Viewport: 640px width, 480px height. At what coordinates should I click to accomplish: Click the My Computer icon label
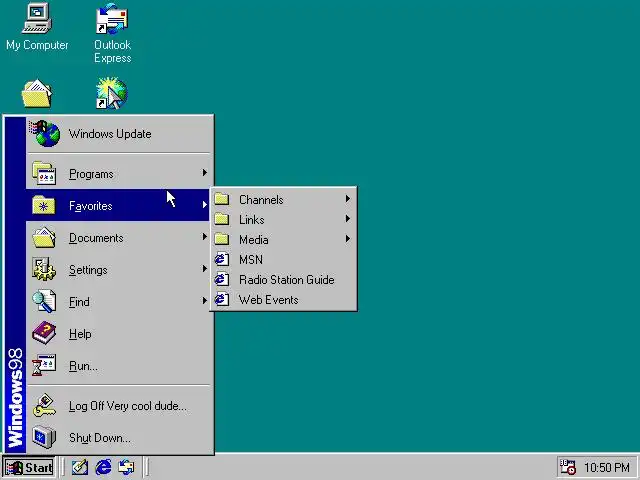pos(37,45)
